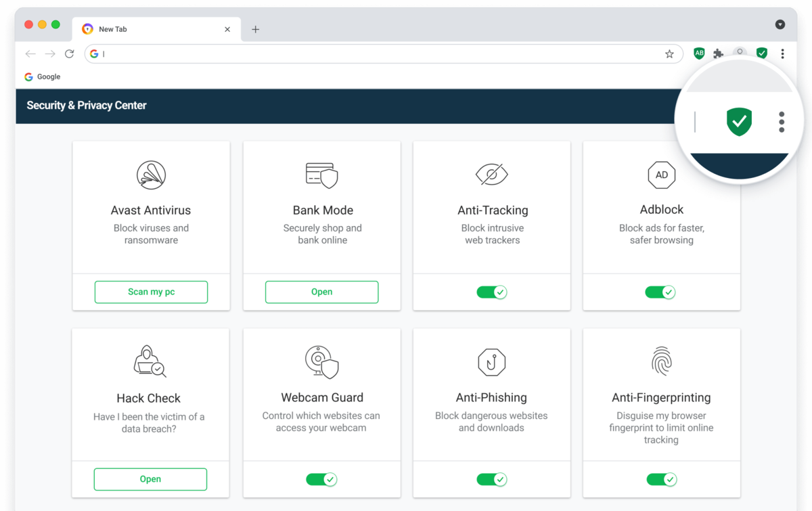Screen dimensions: 812x511
Task: Click the Anti-Tracking crossed eye icon
Action: coord(492,175)
